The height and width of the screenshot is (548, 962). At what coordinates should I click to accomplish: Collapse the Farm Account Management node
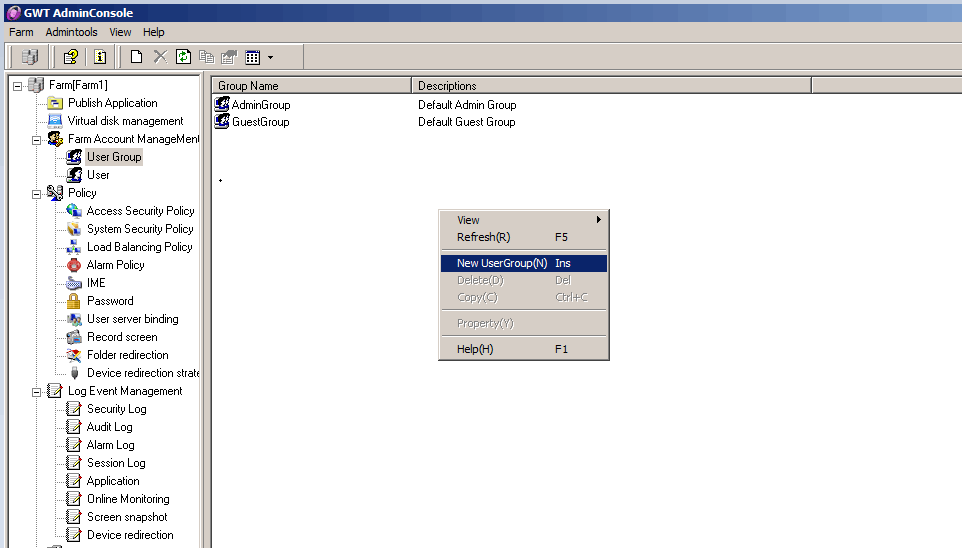pyautogui.click(x=37, y=139)
